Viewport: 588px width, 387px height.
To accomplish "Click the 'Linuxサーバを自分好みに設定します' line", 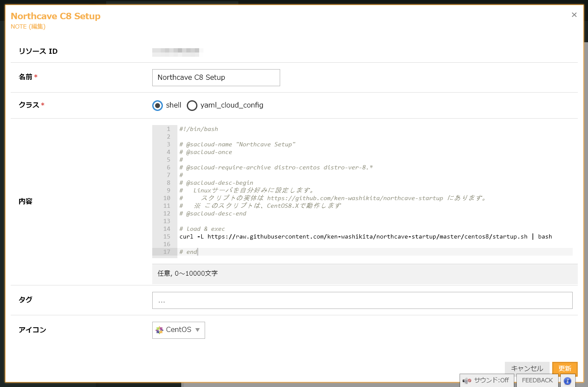I will coord(247,190).
